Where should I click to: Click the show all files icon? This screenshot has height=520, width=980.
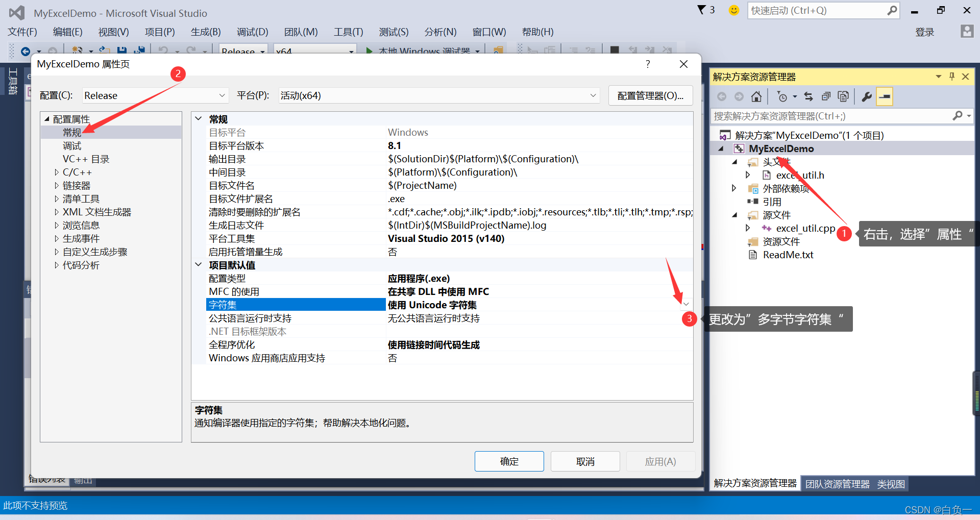[x=843, y=96]
